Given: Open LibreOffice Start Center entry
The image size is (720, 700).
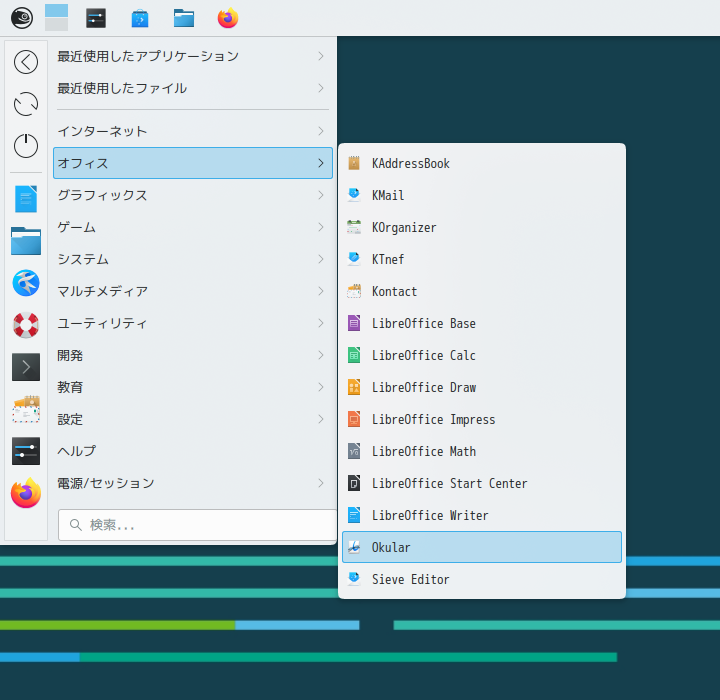Looking at the screenshot, I should pyautogui.click(x=482, y=483).
